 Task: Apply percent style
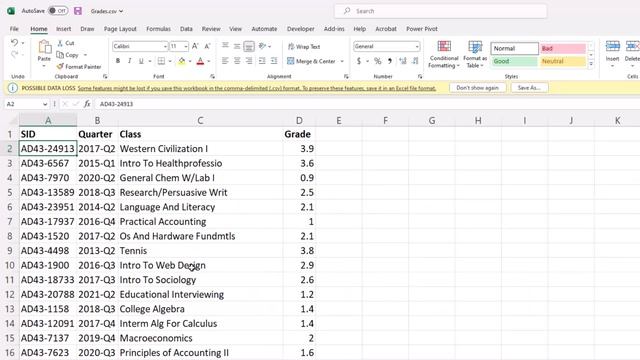378,61
